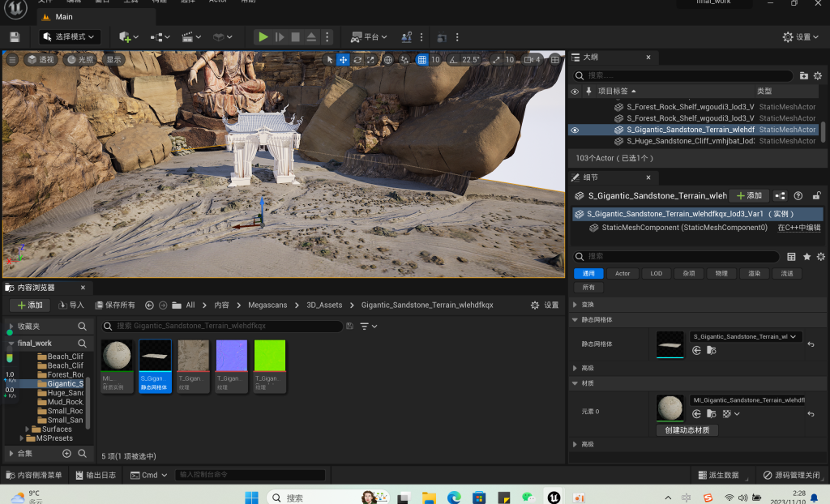
Task: Browse to the material element 0 asset
Action: coord(712,414)
